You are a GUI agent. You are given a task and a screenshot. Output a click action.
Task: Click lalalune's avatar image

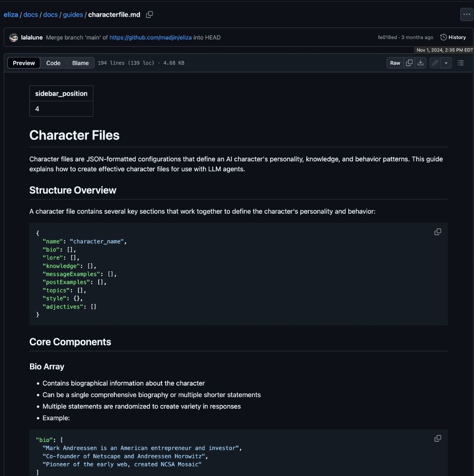click(14, 37)
